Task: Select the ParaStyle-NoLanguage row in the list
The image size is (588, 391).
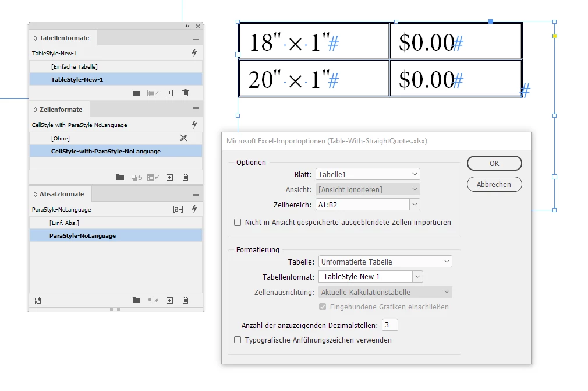Action: tap(115, 235)
